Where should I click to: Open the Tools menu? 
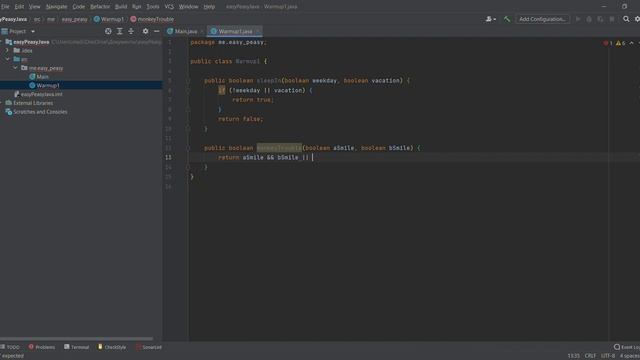tap(153, 7)
